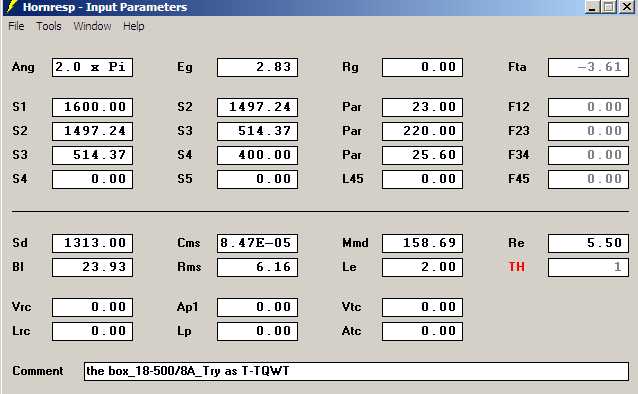
Task: Click the Par label beside 220.00
Action: pyautogui.click(x=352, y=131)
